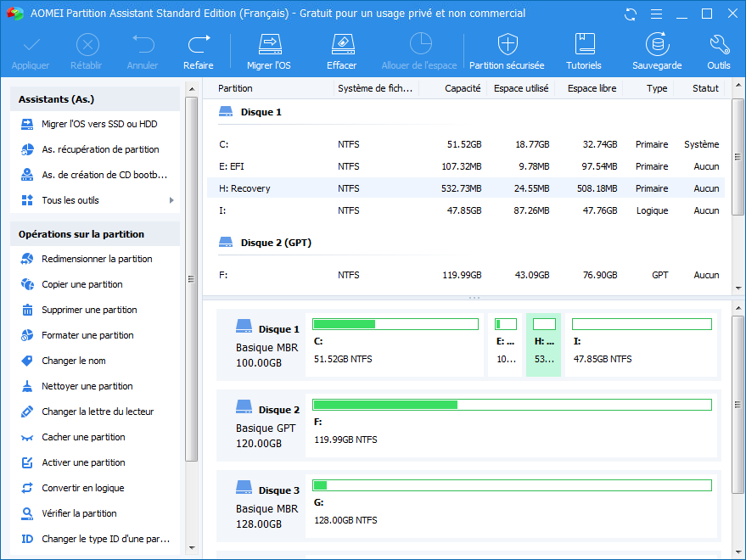Click the Refaire redo arrow

pos(199,45)
